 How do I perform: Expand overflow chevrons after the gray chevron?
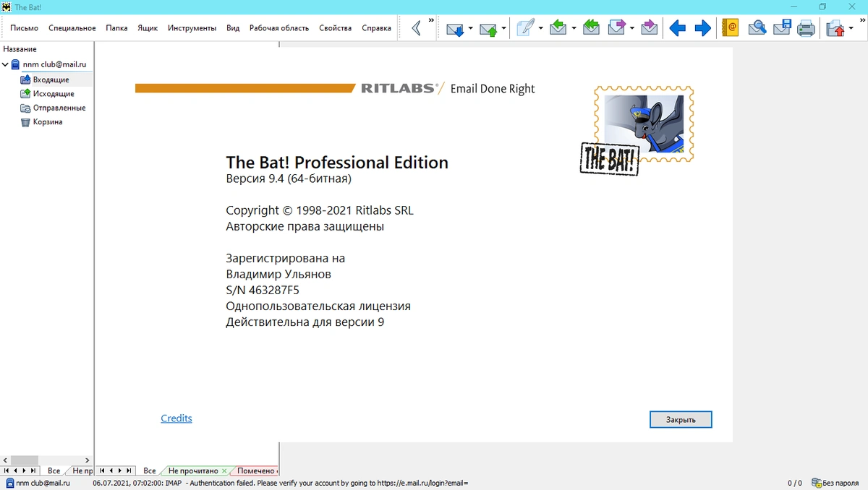pos(432,20)
